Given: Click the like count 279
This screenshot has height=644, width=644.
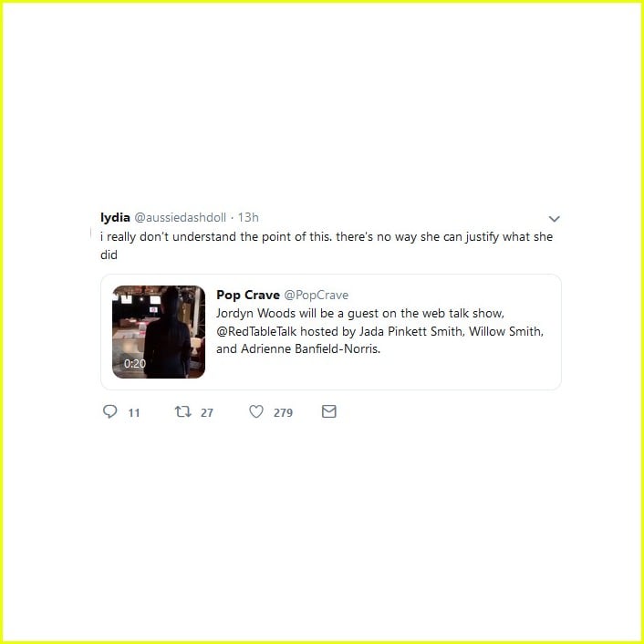Looking at the screenshot, I should click(283, 413).
